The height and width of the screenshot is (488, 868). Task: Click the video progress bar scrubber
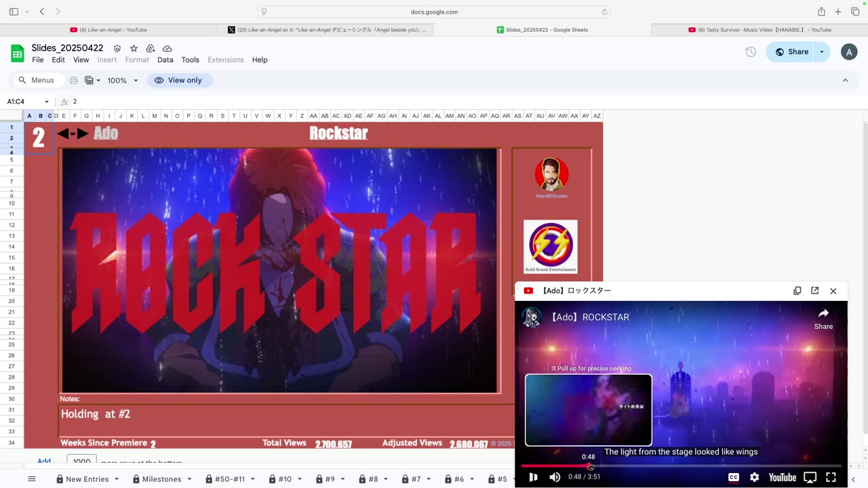pyautogui.click(x=590, y=466)
